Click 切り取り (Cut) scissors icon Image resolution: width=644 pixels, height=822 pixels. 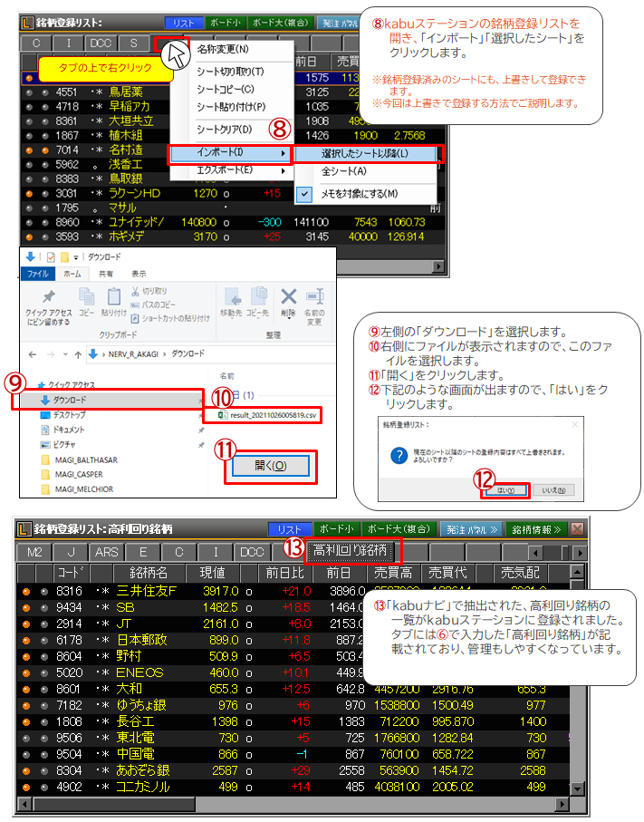coord(135,291)
